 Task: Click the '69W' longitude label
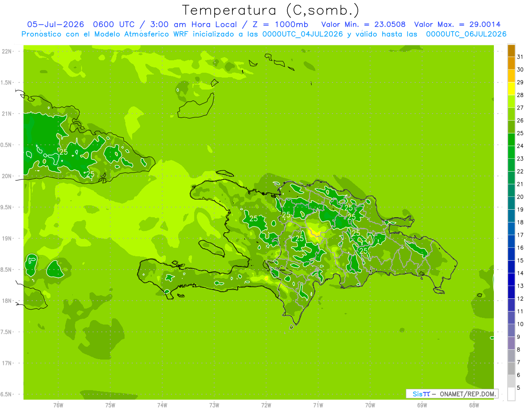[422, 405]
